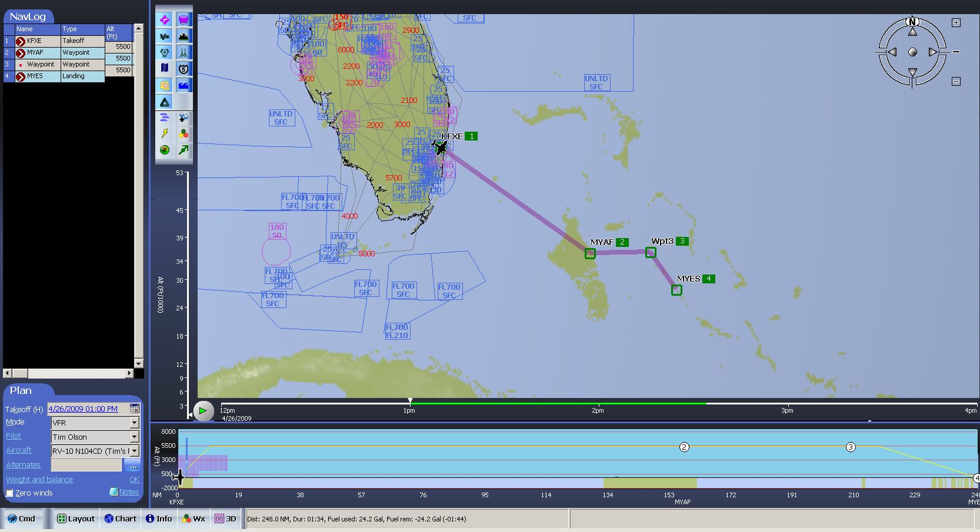This screenshot has width=980, height=532.
Task: Click the Alternates input field
Action: coord(86,465)
